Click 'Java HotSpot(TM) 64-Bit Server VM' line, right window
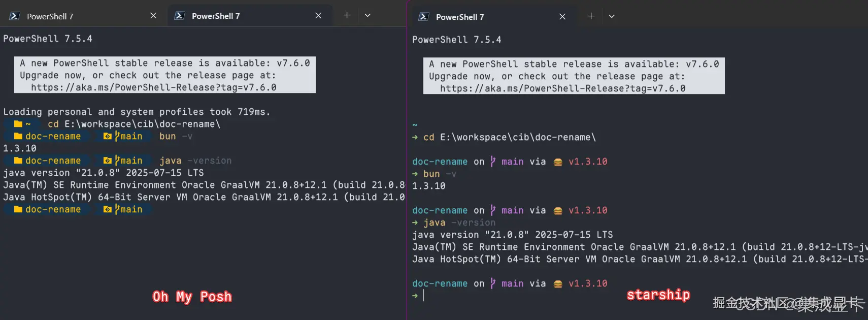Viewport: 868px width, 320px height. tap(640, 259)
